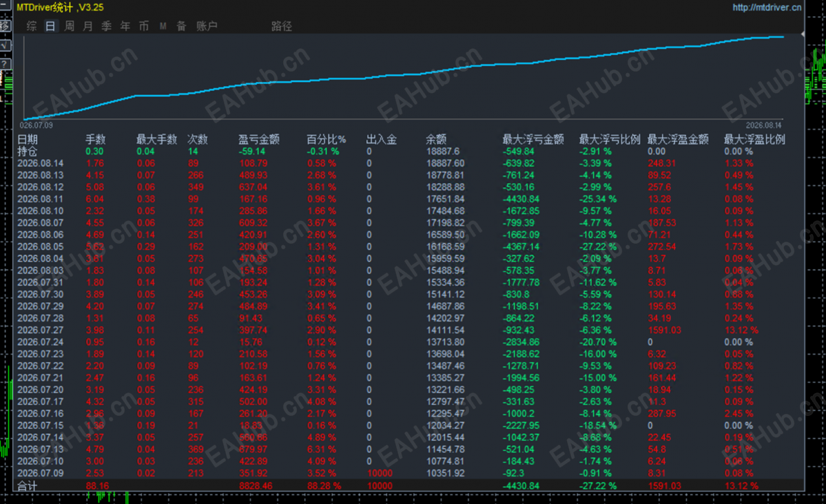Screen dimensions: 826x504
Task: Click the trade count 369 for 2026.07.13
Action: (x=196, y=449)
